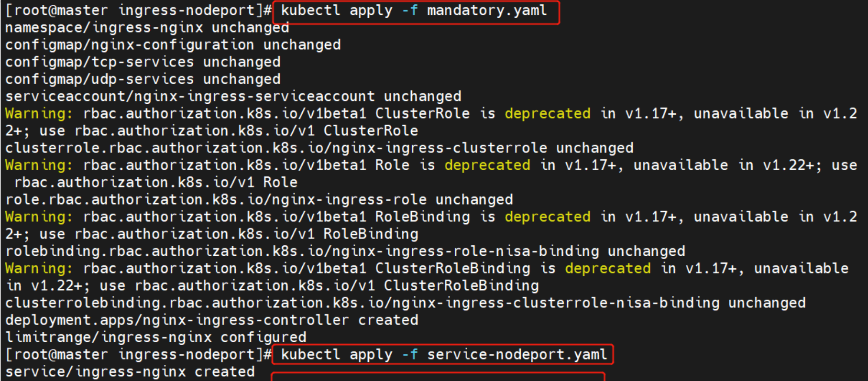Click 'rbac.authorization.k8s.io/v1 Role' suggestion text

(155, 183)
